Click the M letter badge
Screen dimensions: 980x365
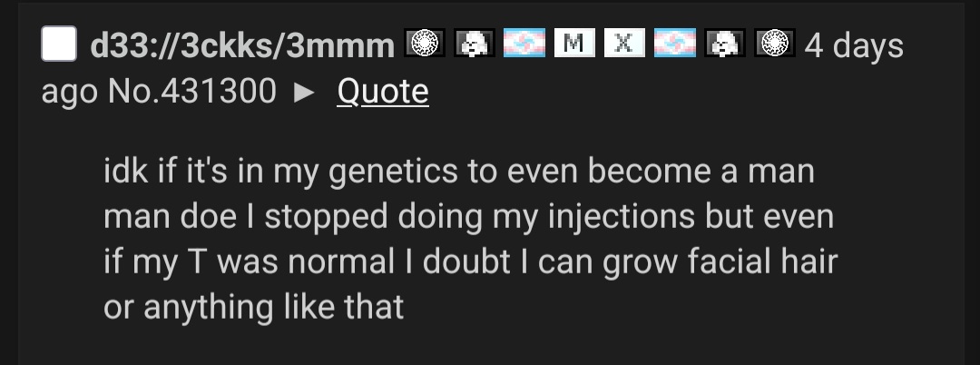[572, 44]
